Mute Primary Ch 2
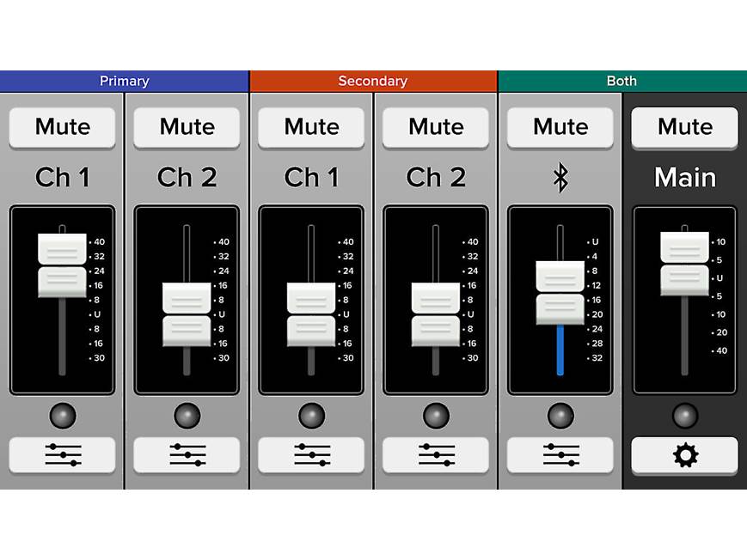The image size is (747, 560). pyautogui.click(x=187, y=128)
